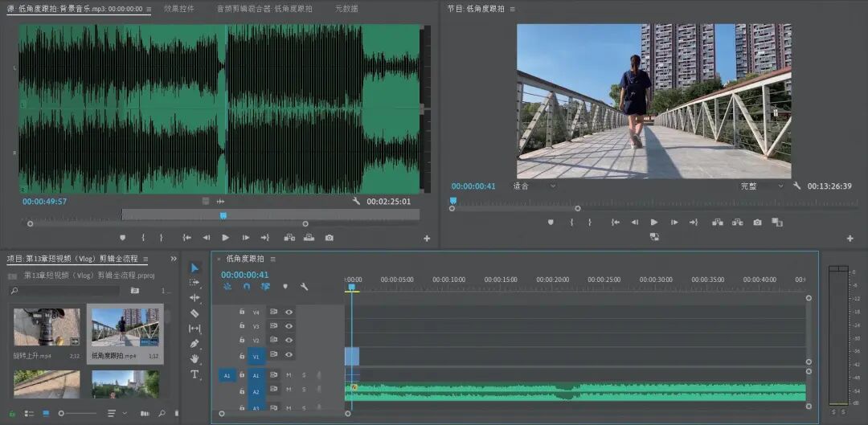
Task: Toggle V4 track output eye
Action: coord(289,312)
